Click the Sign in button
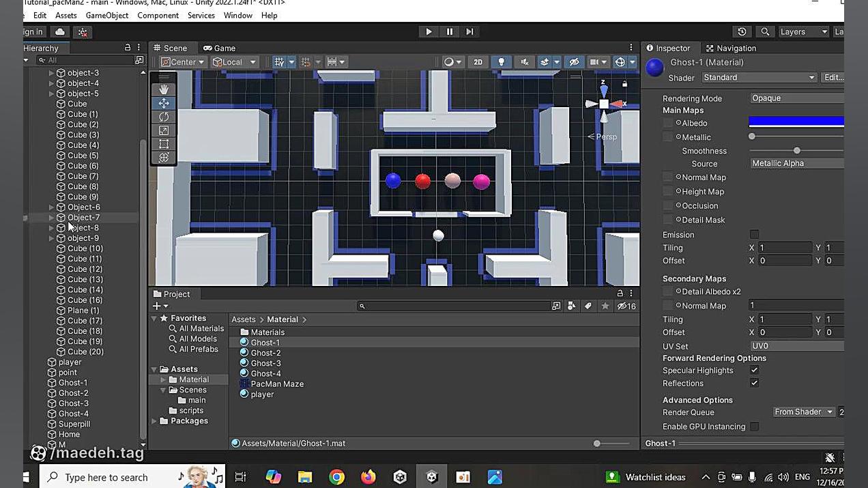This screenshot has width=868, height=488. [x=34, y=32]
